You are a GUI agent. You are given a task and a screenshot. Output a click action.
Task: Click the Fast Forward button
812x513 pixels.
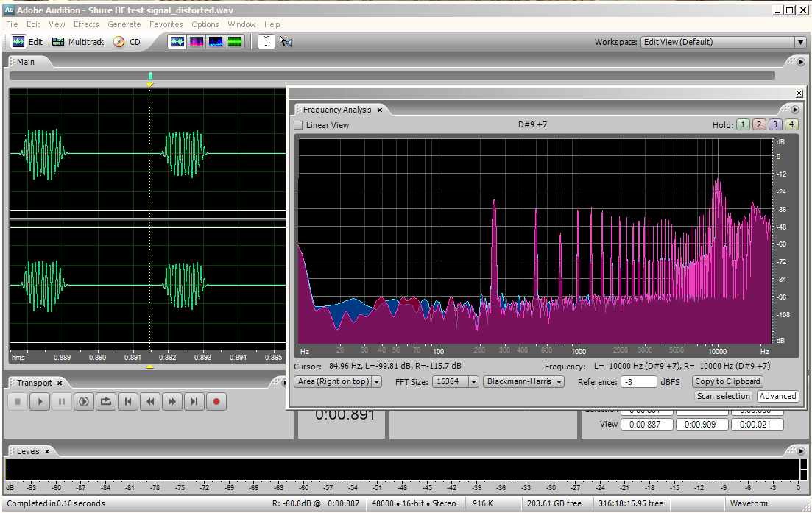(x=172, y=401)
